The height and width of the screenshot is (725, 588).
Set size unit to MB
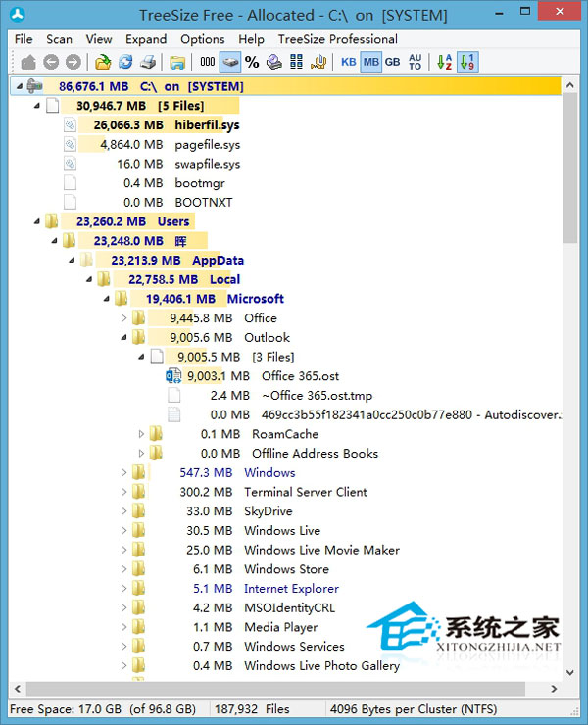pyautogui.click(x=371, y=62)
